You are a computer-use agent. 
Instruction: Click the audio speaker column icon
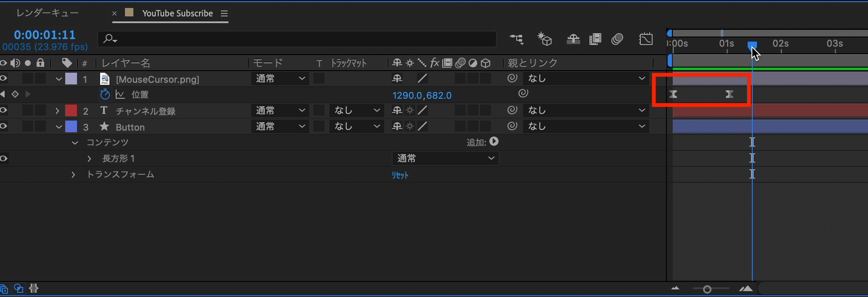tap(15, 63)
